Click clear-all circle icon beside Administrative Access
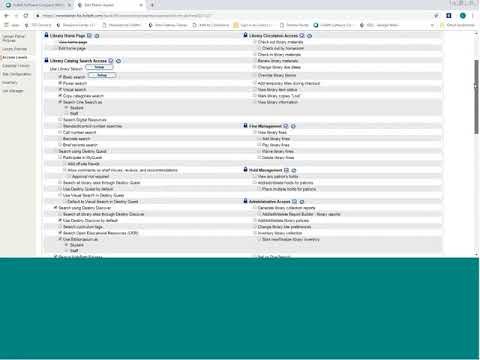Screen dimensions: 480x360 302,202
